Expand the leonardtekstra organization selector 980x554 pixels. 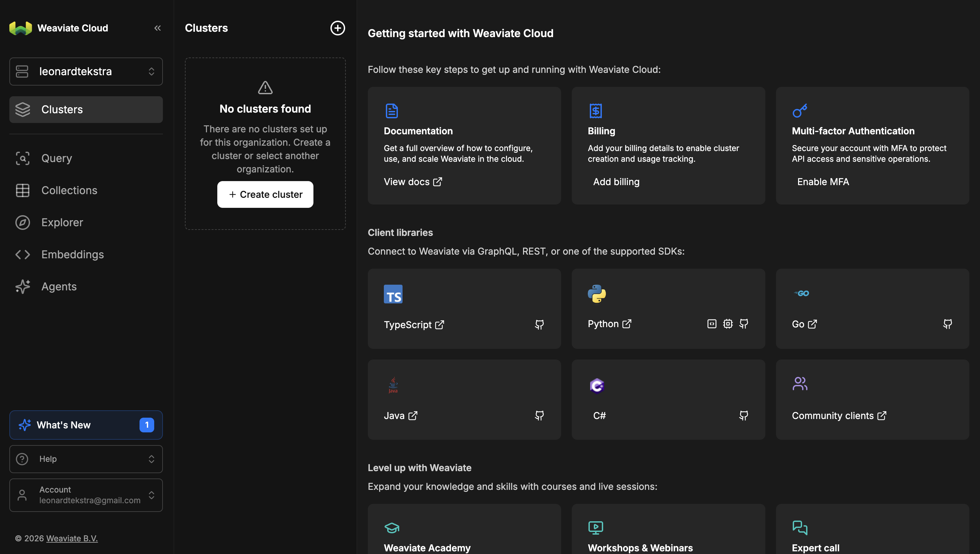(x=86, y=72)
